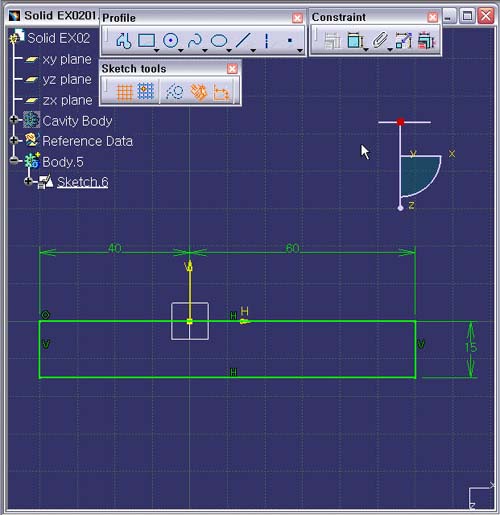The height and width of the screenshot is (515, 500).
Task: Click the 15 dimension value
Action: tap(471, 347)
